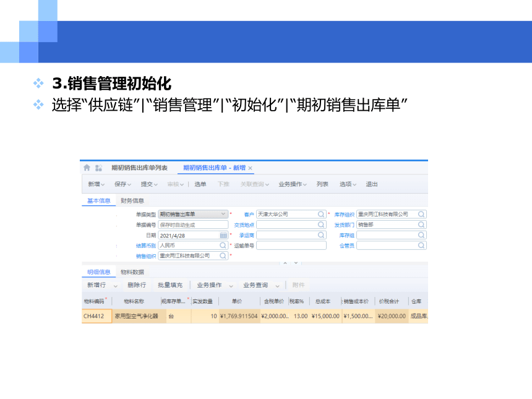
Task: Click the 物料名称 column header
Action: pyautogui.click(x=134, y=301)
